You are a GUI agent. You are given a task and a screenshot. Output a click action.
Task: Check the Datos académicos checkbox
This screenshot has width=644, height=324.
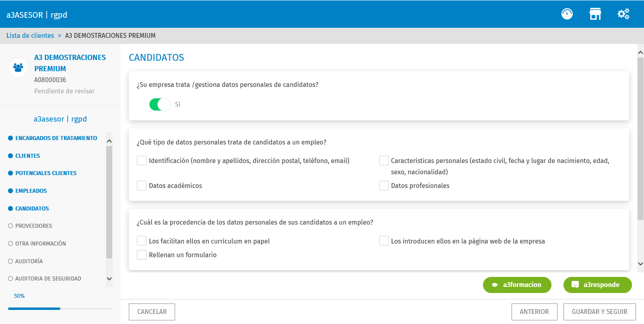click(x=142, y=186)
